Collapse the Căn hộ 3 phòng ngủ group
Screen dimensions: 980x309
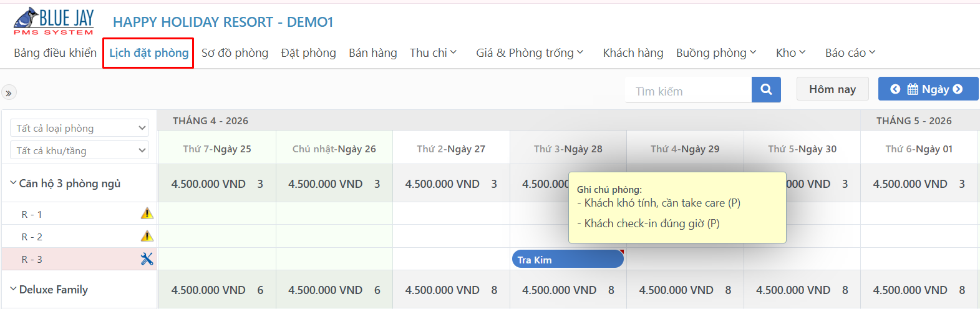pyautogui.click(x=13, y=183)
